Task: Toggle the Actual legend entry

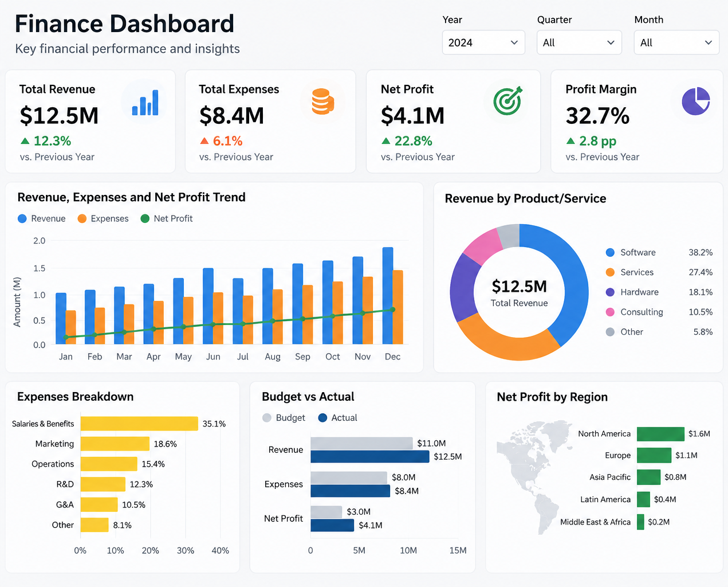Action: (338, 418)
